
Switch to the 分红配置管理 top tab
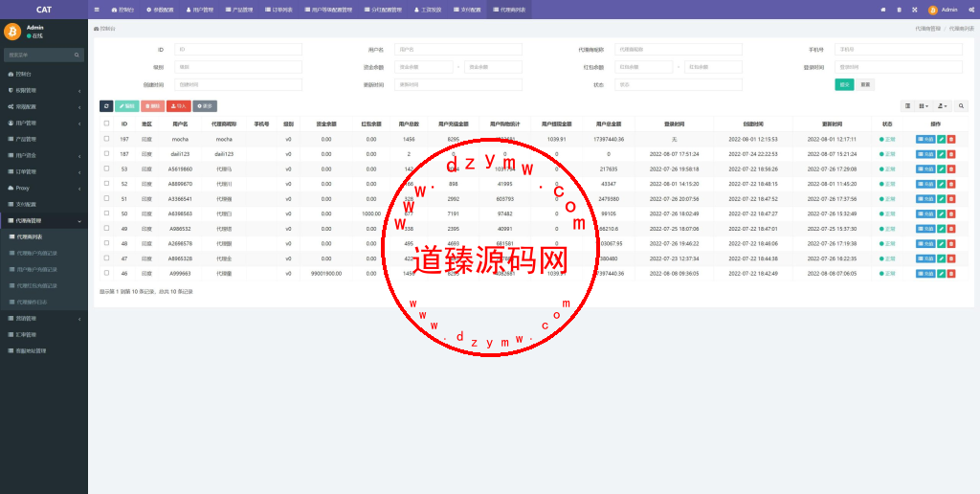(383, 10)
